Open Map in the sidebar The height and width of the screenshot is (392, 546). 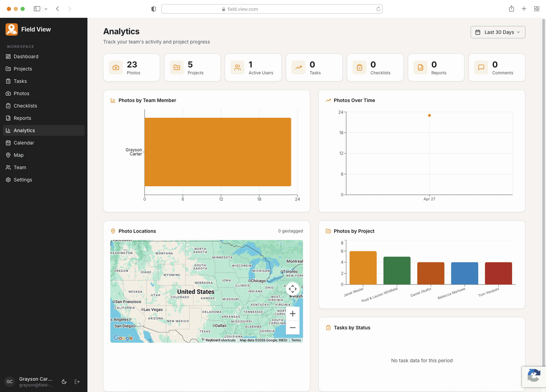tap(44, 155)
